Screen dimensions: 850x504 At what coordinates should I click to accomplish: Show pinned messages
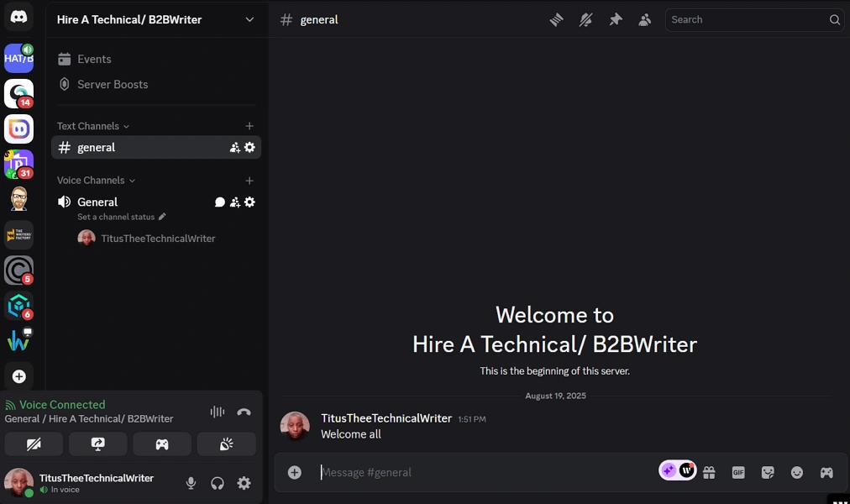coord(616,20)
